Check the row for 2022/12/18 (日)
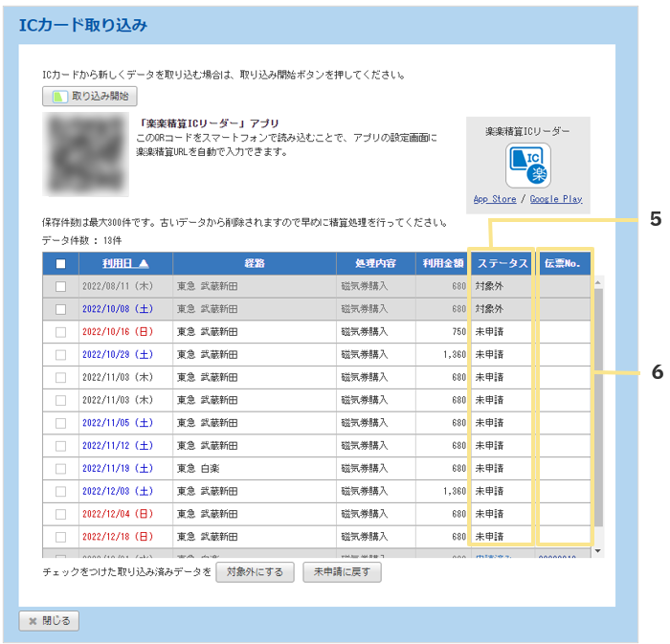This screenshot has height=644, width=670. [60, 537]
